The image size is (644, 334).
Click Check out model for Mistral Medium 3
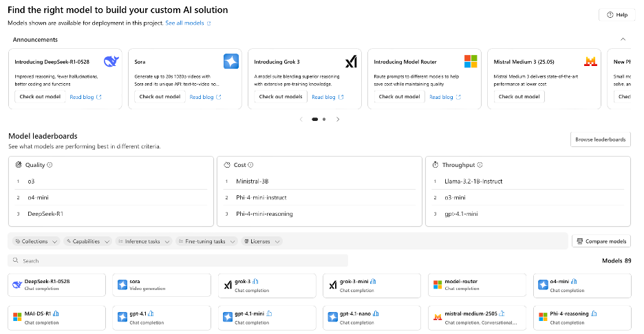519,96
